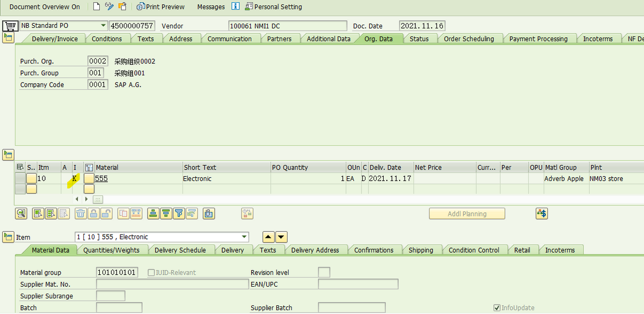
Task: Click material search help button before 555
Action: click(x=89, y=178)
